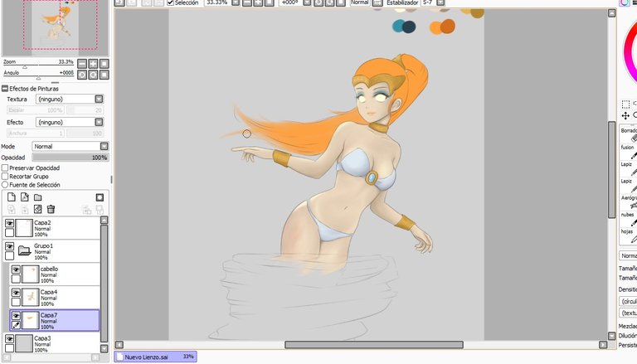The height and width of the screenshot is (364, 637).
Task: Toggle the Selección checkbox in top toolbar
Action: coord(171,2)
